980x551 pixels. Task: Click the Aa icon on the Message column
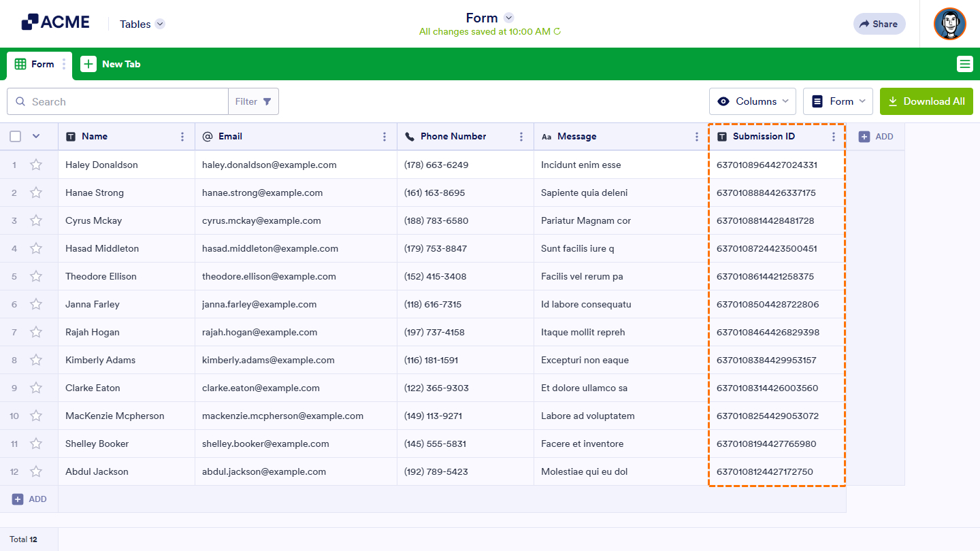click(547, 136)
